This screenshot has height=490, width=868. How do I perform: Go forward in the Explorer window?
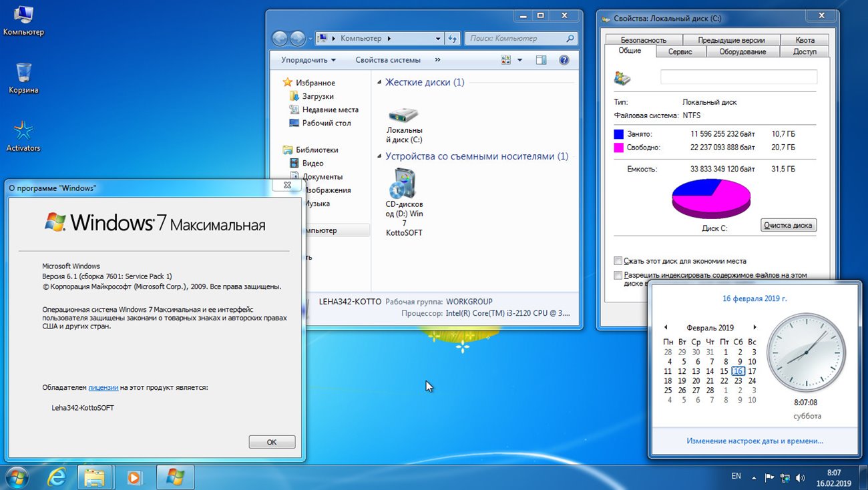297,38
